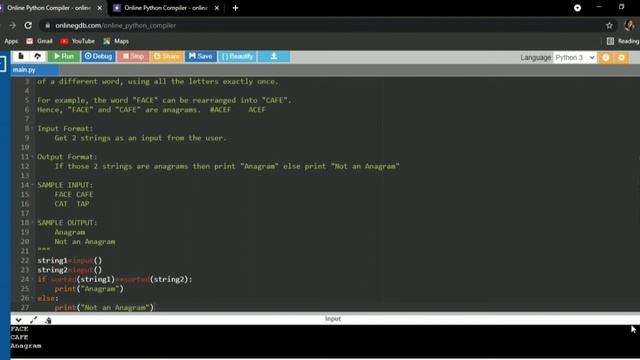This screenshot has width=640, height=360.
Task: Switch to the second Online Python Compiler tab
Action: tap(166, 8)
